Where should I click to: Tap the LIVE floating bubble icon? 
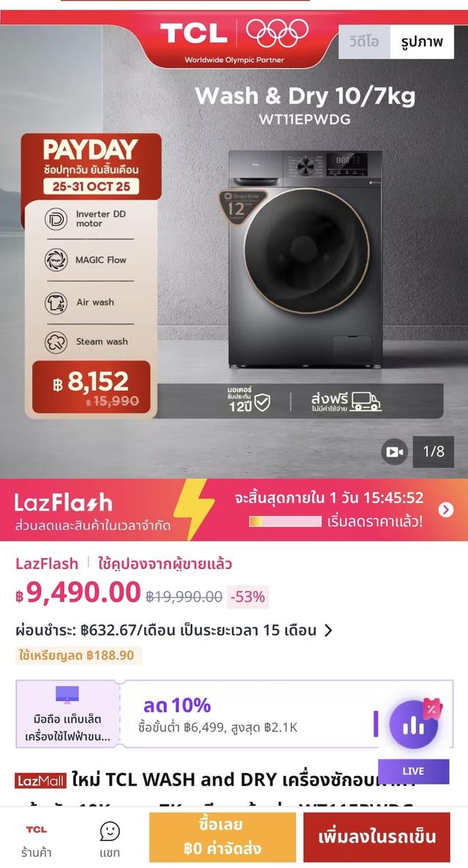tap(414, 725)
